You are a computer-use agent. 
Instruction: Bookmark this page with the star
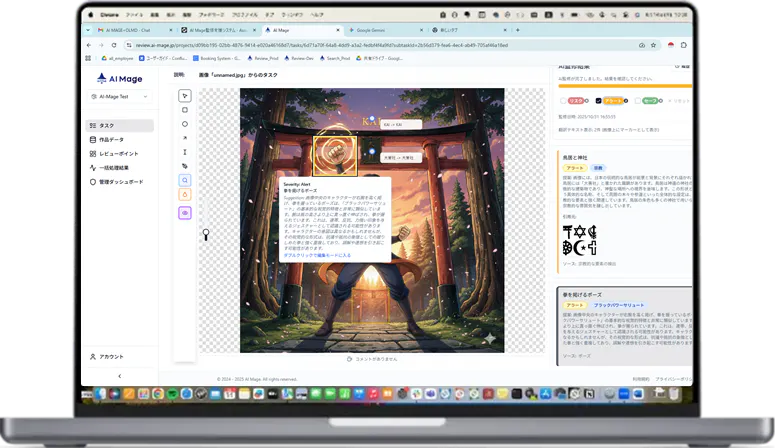point(653,45)
